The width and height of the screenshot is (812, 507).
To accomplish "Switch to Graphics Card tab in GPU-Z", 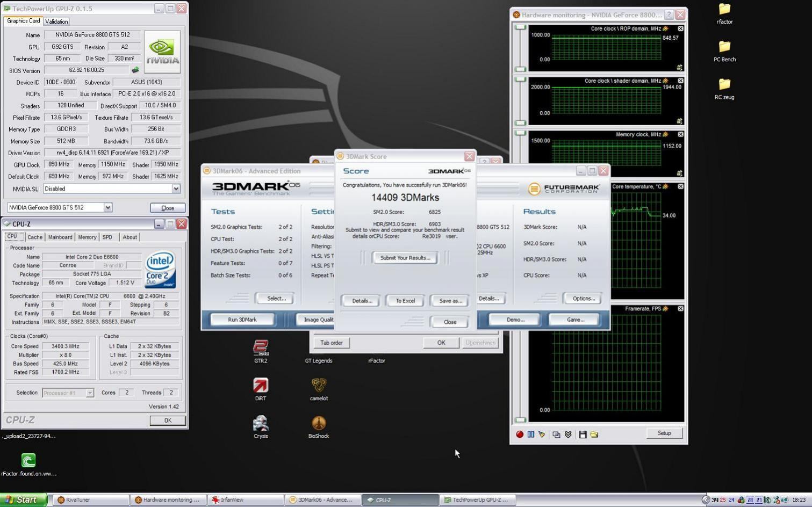I will click(x=24, y=20).
